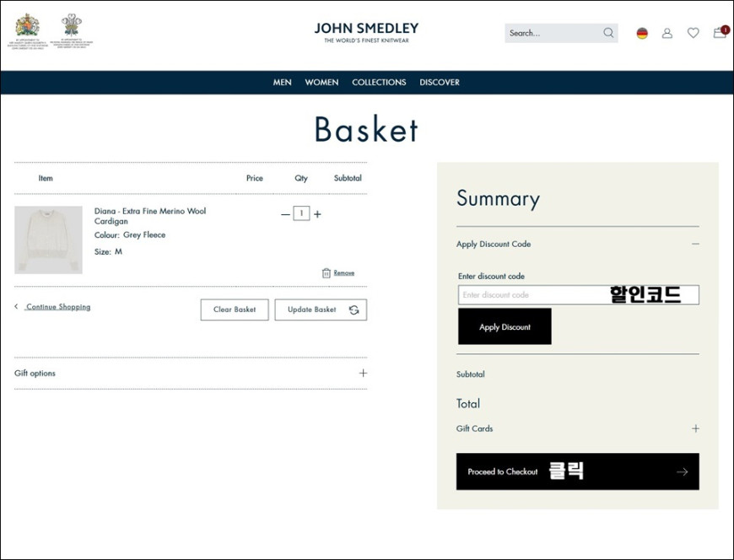Click the refresh icon on Update Basket
This screenshot has width=734, height=560.
point(354,310)
